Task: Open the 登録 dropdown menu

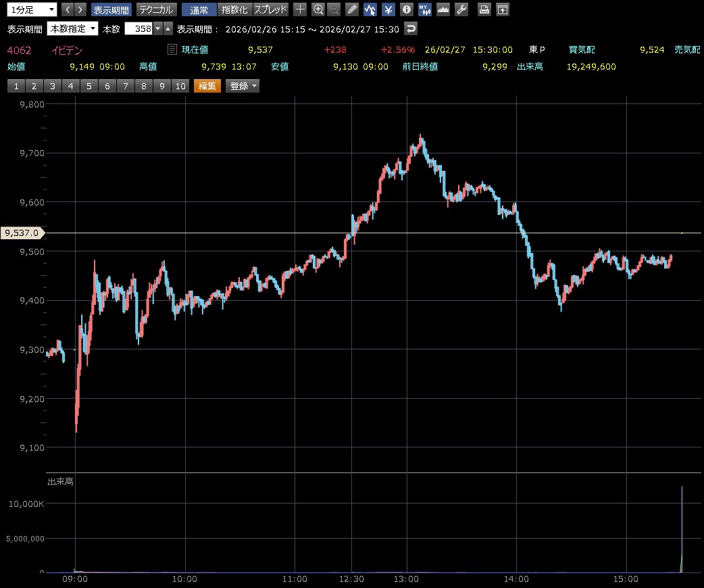Action: click(x=243, y=86)
